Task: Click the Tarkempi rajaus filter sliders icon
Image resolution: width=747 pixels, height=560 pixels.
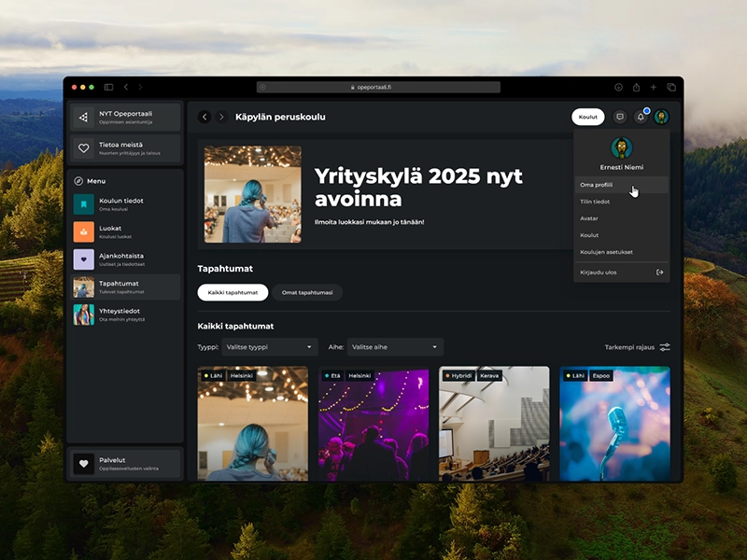Action: tap(665, 347)
